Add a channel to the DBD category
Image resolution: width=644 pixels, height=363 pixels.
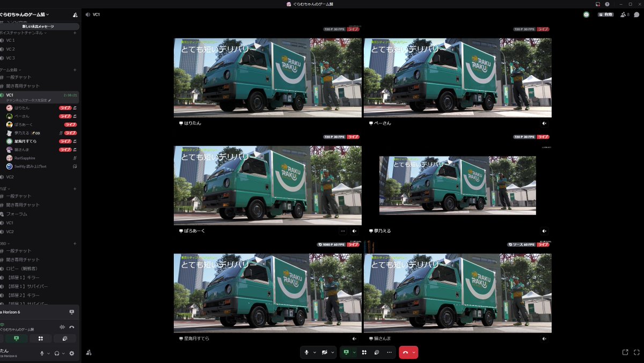click(x=75, y=243)
